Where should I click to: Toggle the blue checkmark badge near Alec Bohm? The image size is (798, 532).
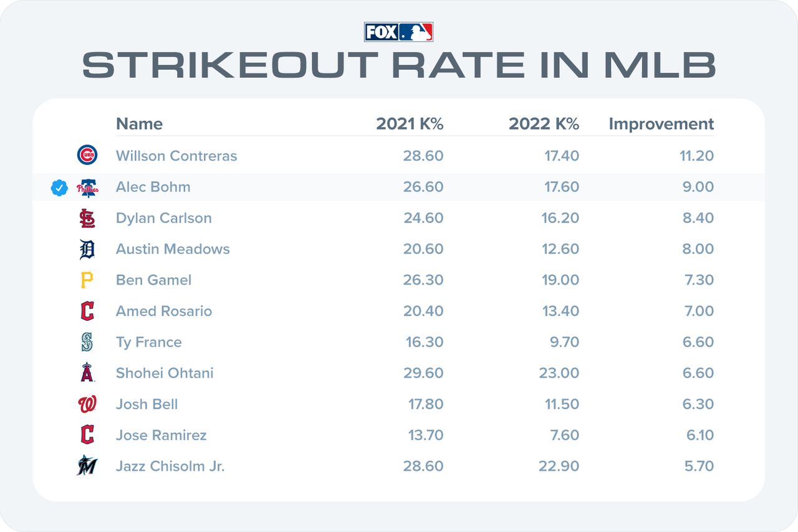(x=59, y=187)
